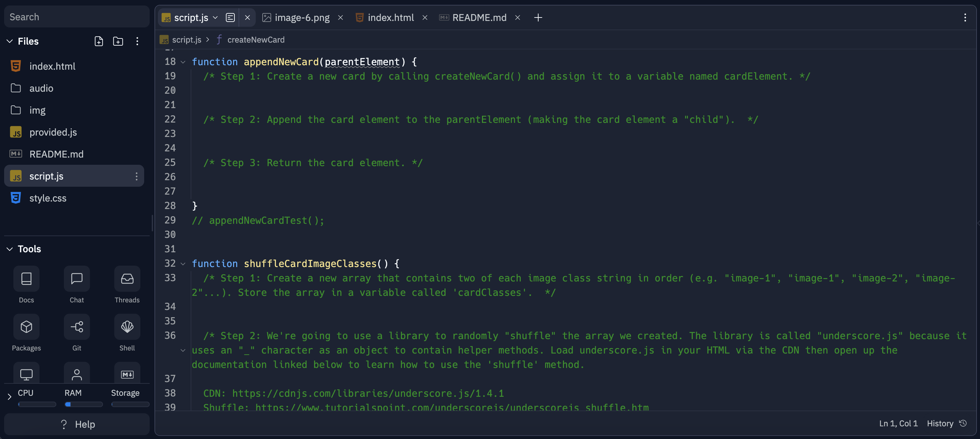This screenshot has width=980, height=439.
Task: Open the Help panel
Action: pyautogui.click(x=77, y=424)
